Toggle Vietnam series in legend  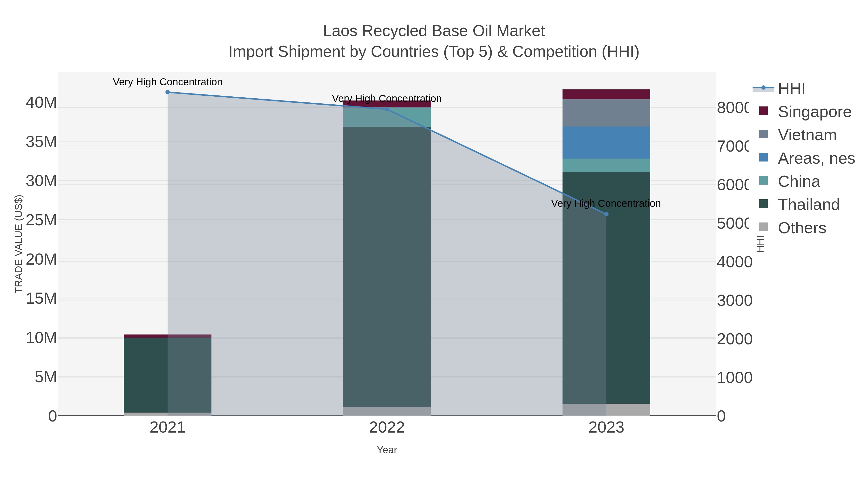coord(798,135)
